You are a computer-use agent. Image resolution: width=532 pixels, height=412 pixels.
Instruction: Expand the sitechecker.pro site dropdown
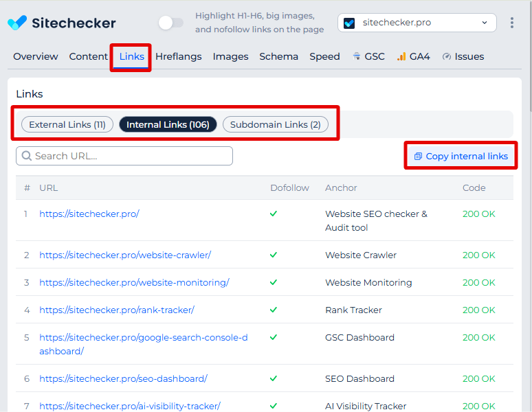pyautogui.click(x=417, y=23)
